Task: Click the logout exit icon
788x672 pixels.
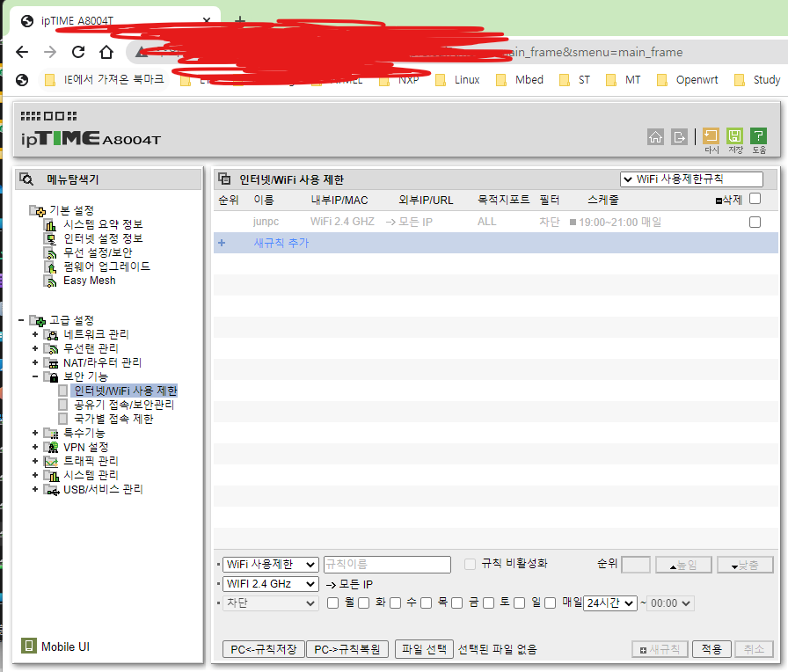Action: coord(679,136)
